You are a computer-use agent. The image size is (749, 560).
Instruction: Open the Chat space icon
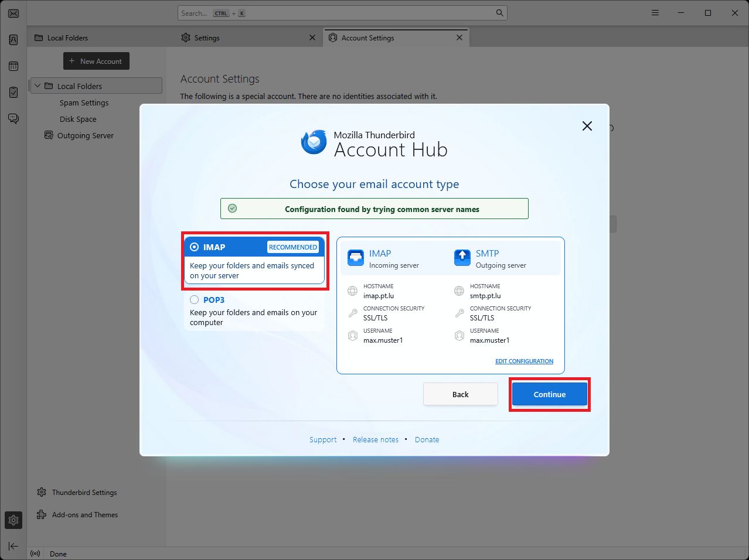(x=13, y=119)
